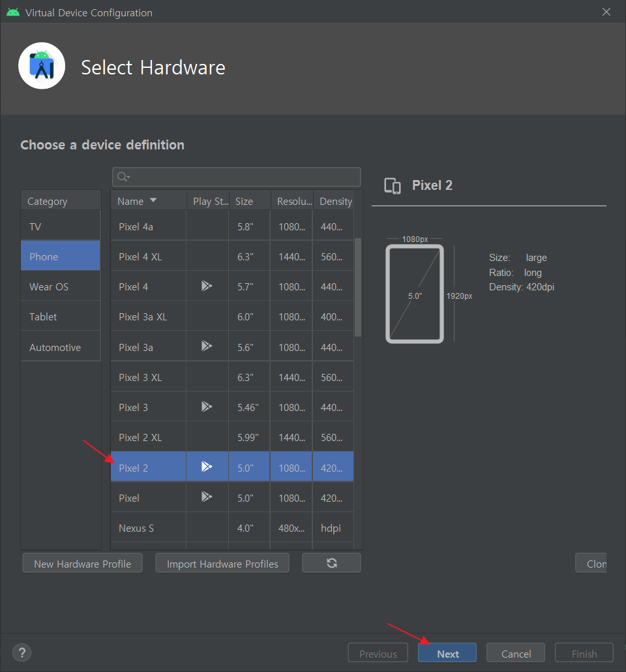Select the Pixel 3a device name
Viewport: 626px width, 672px height.
coord(136,347)
